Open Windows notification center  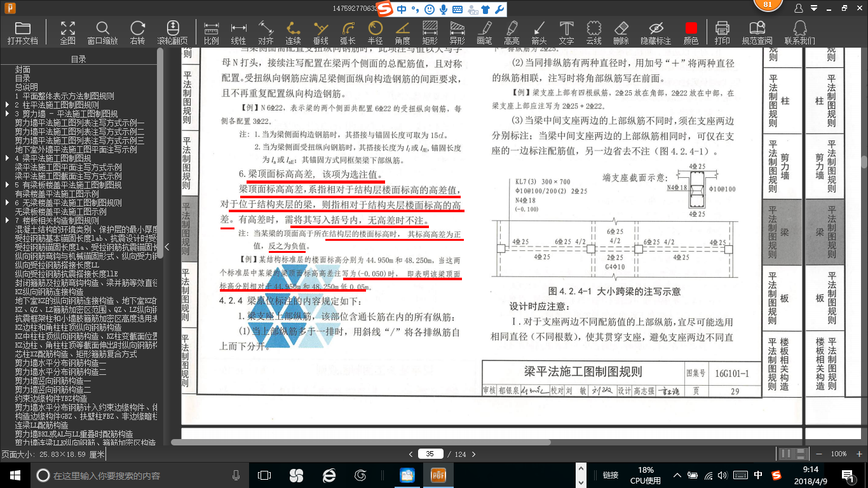[848, 475]
